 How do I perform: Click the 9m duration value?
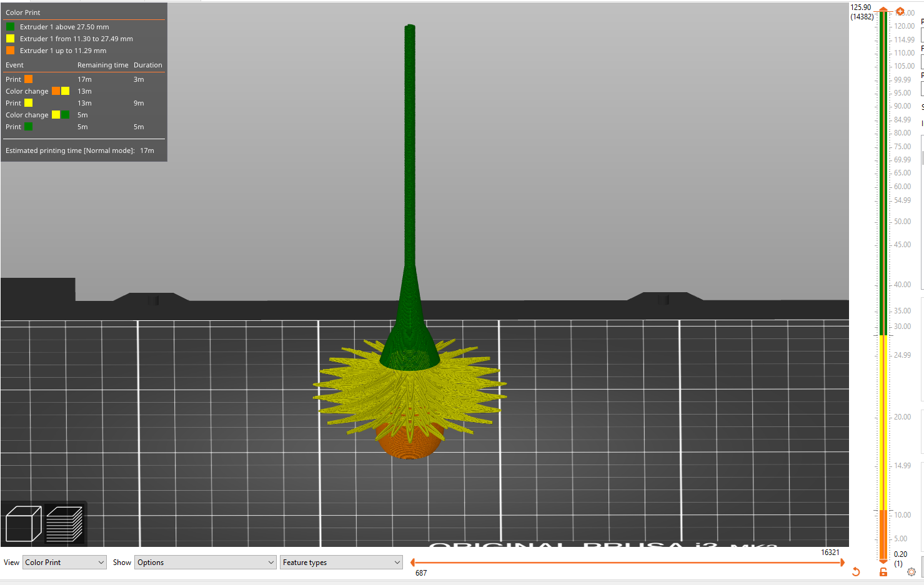click(139, 103)
